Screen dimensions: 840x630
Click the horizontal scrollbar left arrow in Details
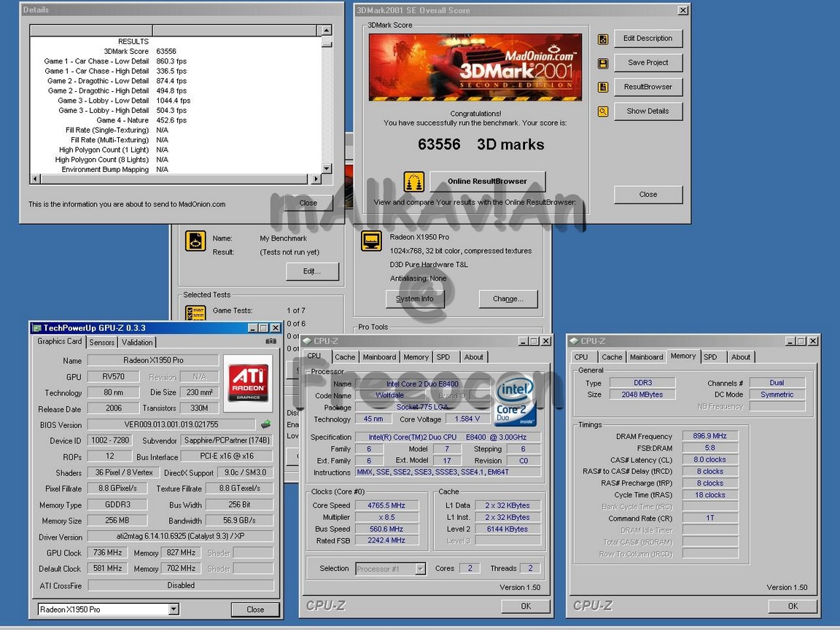35,179
